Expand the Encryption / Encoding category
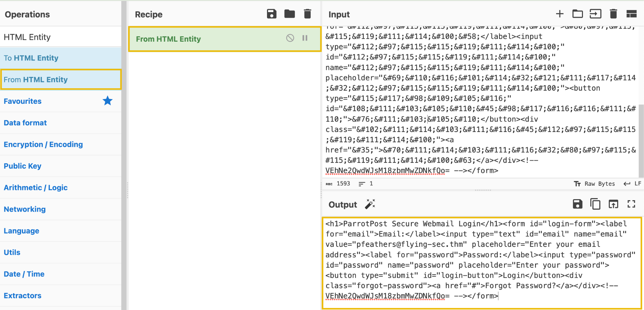 [43, 144]
